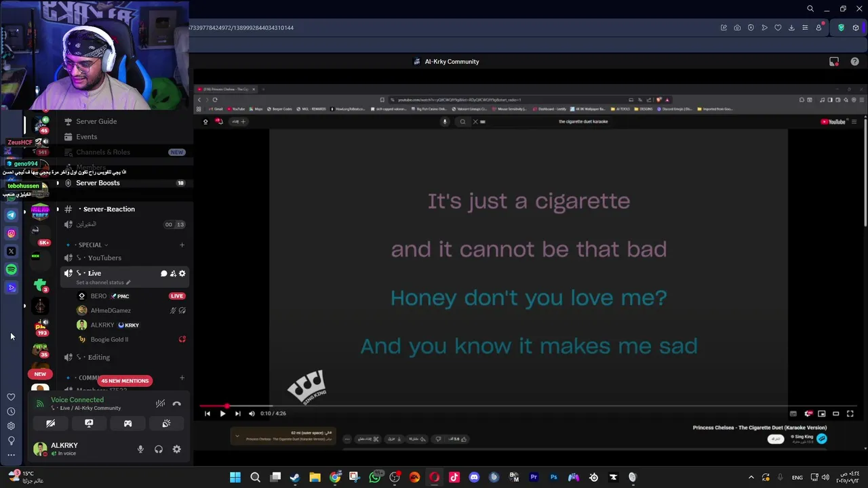The image size is (868, 488).
Task: Share your screen button
Action: (89, 424)
